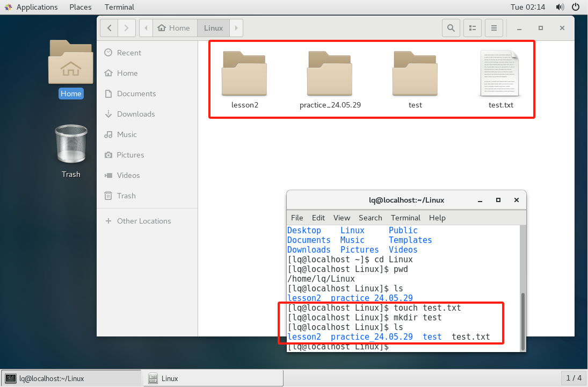
Task: Open Home in the sidebar
Action: click(x=147, y=73)
